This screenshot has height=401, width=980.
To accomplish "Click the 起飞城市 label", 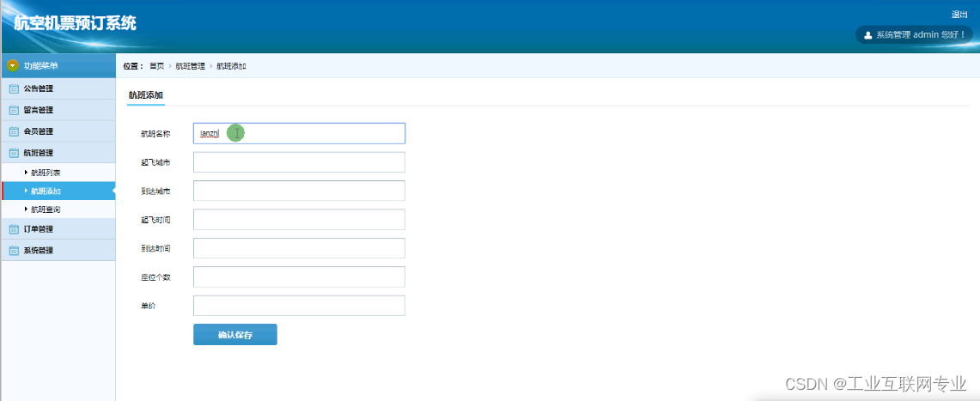I will [x=155, y=162].
